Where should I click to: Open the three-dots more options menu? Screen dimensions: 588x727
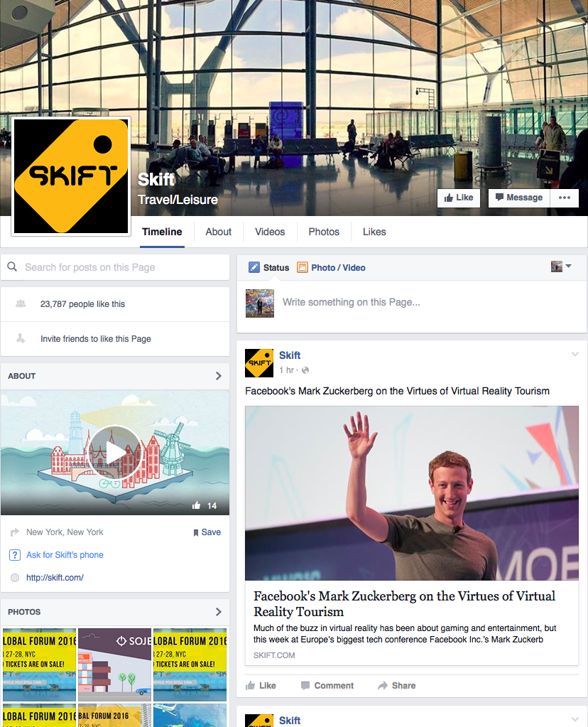565,198
